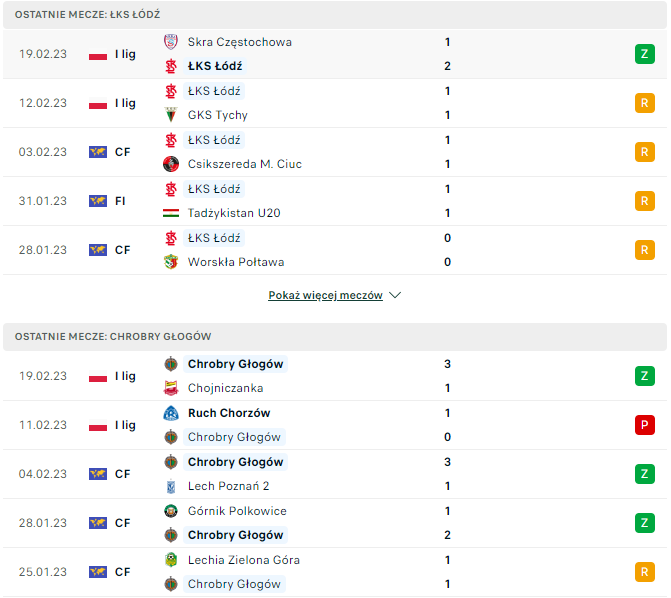Click I lig label on 12.02.23 match
Image resolution: width=671 pixels, height=598 pixels.
click(125, 103)
